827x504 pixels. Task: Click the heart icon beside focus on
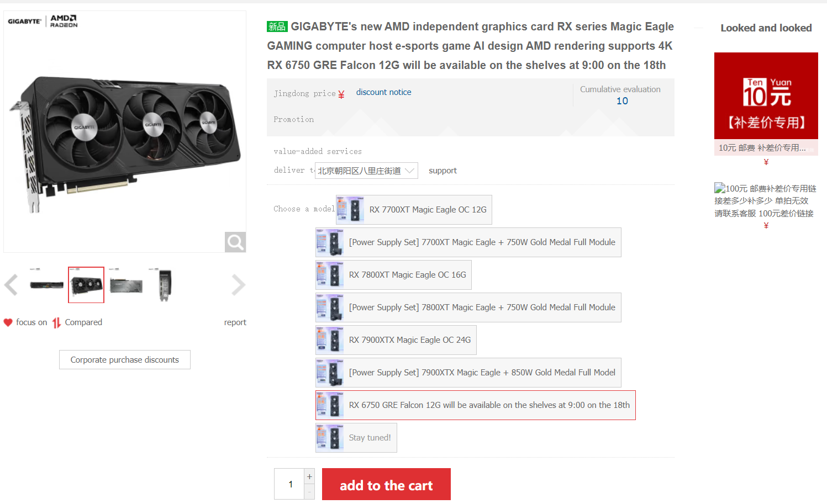tap(8, 322)
